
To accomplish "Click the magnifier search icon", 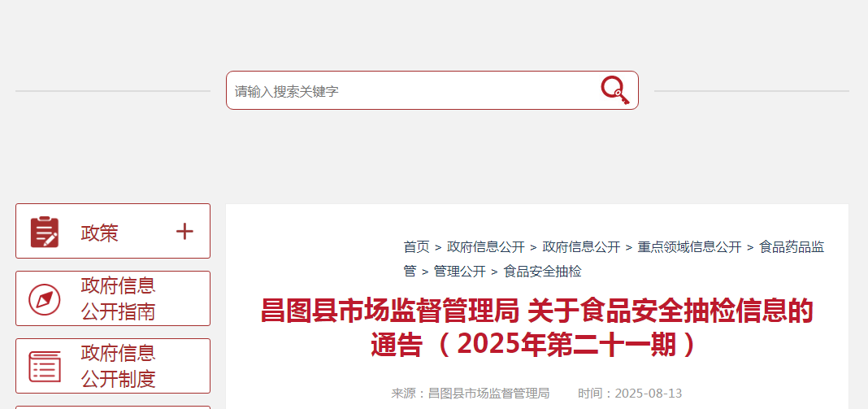I will (x=615, y=90).
